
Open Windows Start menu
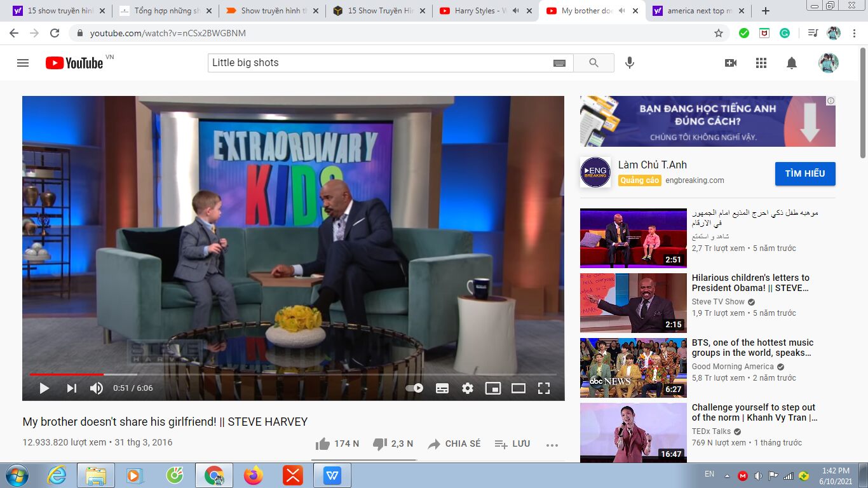click(x=16, y=475)
